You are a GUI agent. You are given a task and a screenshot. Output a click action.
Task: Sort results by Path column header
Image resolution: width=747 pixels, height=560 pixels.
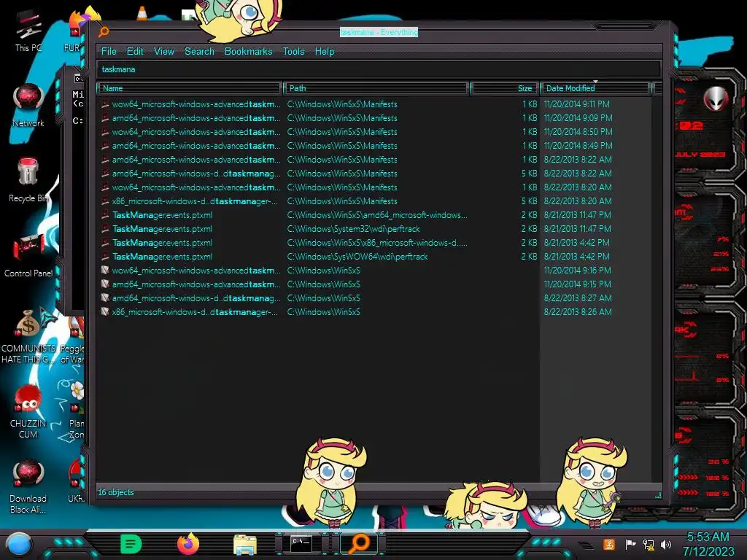tap(376, 88)
